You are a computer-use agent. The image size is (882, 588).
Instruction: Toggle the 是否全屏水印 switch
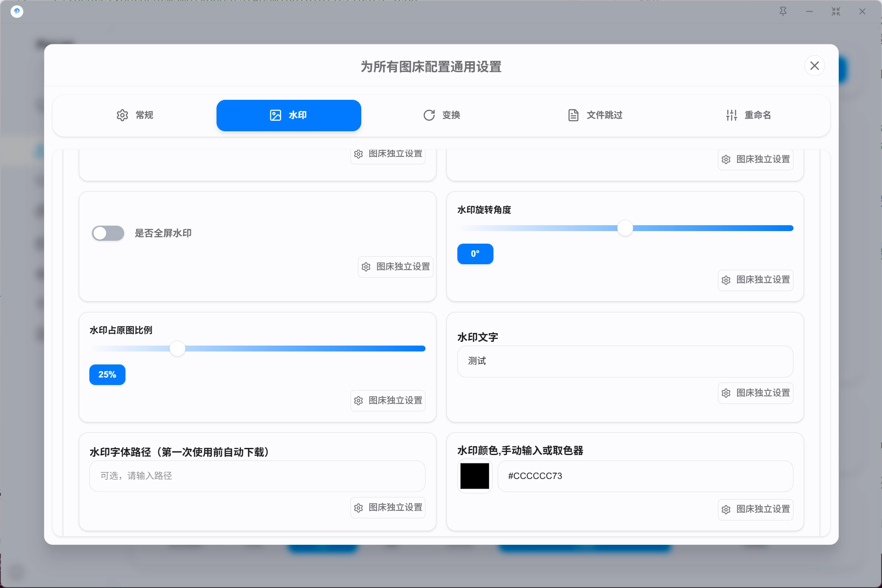108,233
